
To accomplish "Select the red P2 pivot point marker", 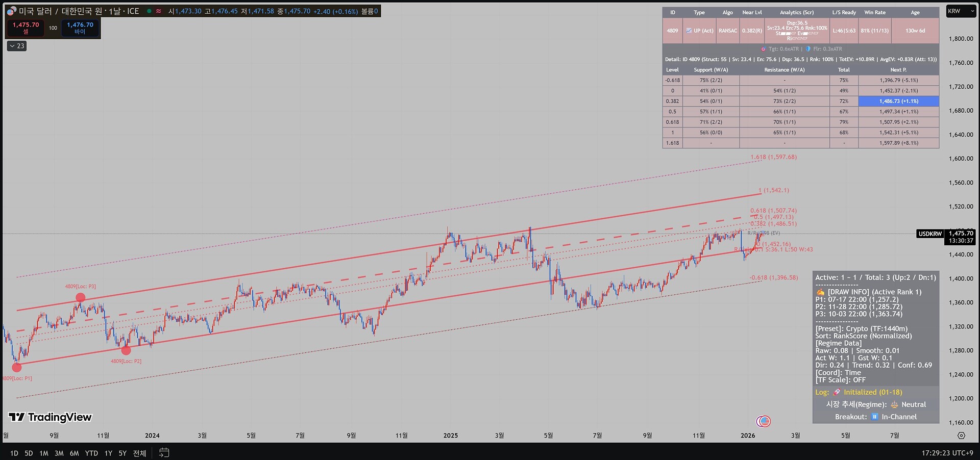I will 126,350.
